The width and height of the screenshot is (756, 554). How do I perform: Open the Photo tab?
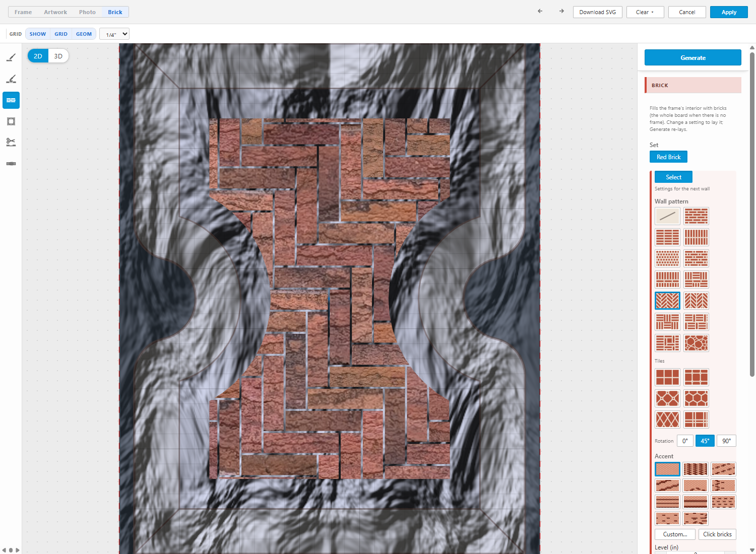tap(87, 12)
